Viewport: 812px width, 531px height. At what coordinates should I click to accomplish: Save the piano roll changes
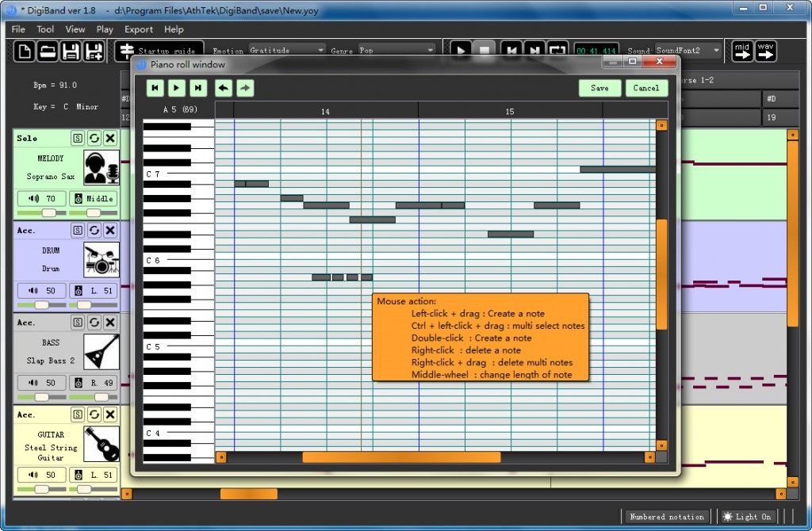(600, 88)
